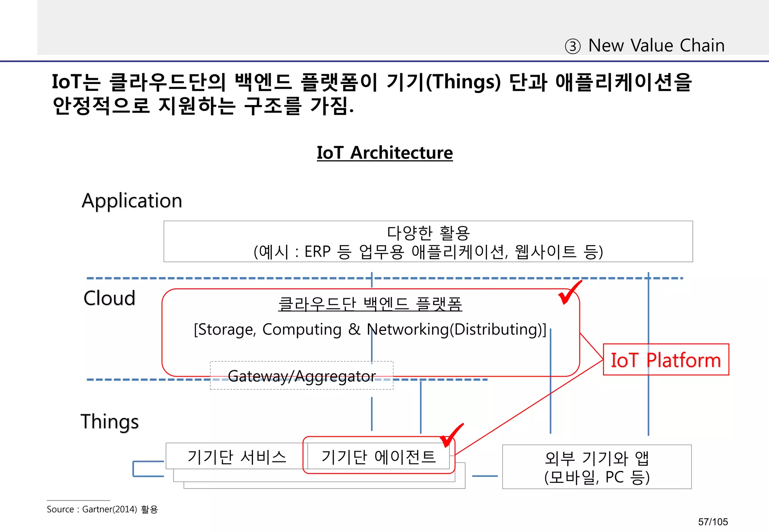Click the '클라우드단 백엔드 플랫폼' underlined heading
The height and width of the screenshot is (532, 769).
(370, 304)
